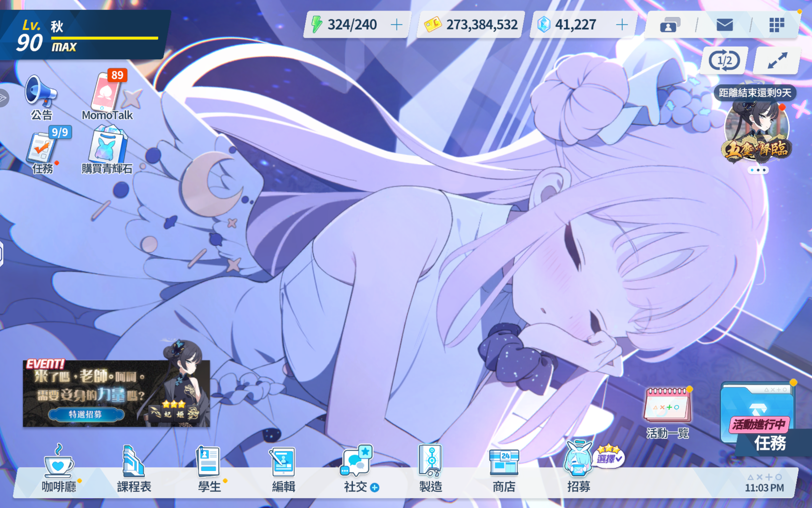Click the yellow MAX experience bar
The width and height of the screenshot is (812, 508).
point(105,38)
